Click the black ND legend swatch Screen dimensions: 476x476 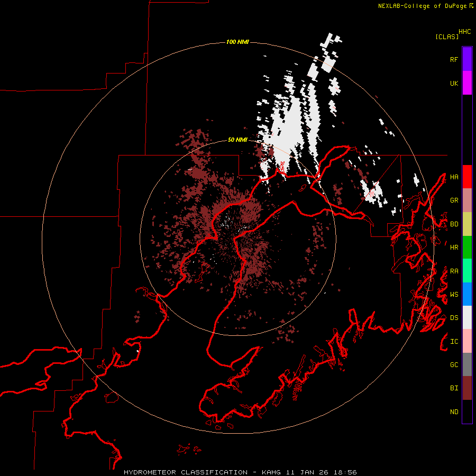coord(467,411)
